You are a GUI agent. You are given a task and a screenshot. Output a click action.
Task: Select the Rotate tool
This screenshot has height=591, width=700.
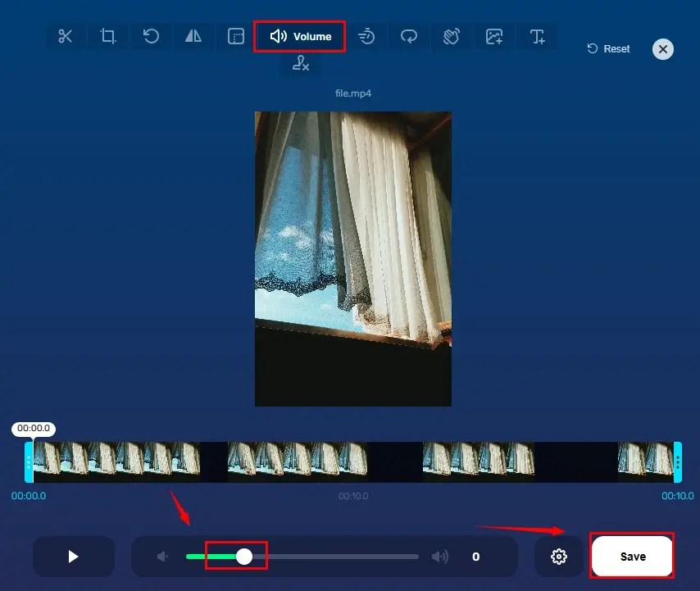151,36
